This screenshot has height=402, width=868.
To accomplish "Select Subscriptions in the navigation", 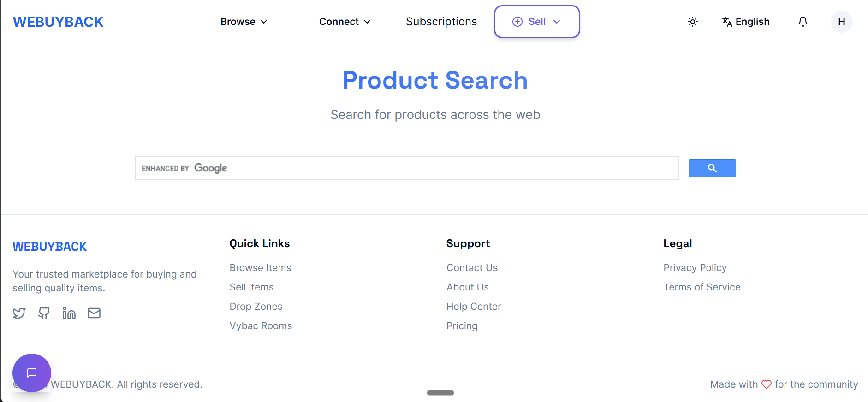I will 441,21.
